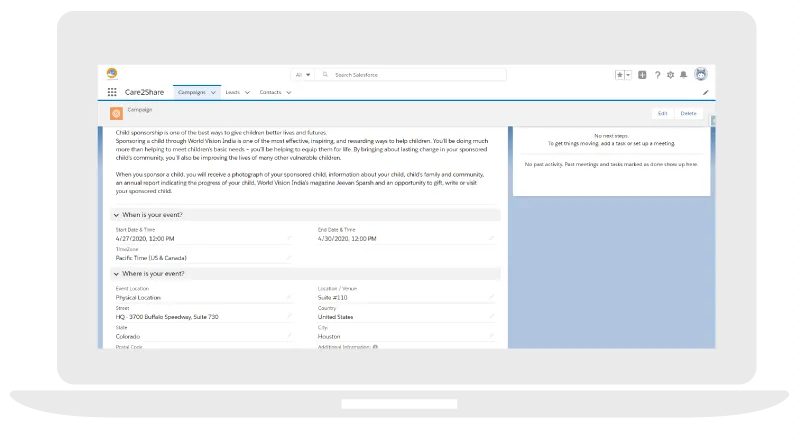Screen dimensions: 800x435
Task: Edit the Start Date & Time field pencil
Action: (289, 238)
